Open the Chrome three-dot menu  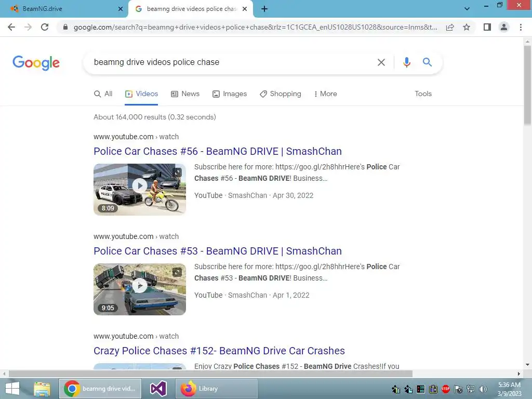point(521,27)
